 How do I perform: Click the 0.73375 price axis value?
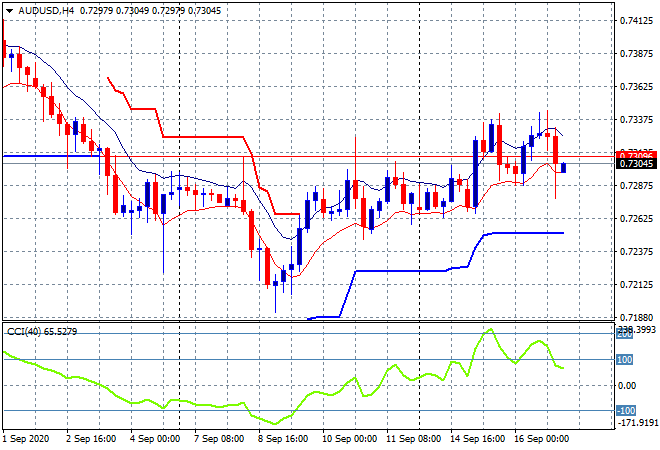[636, 120]
